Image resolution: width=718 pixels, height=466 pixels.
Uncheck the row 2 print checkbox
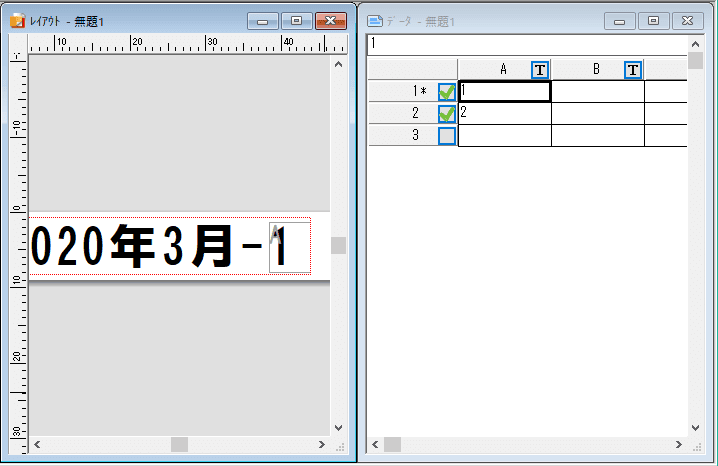[x=447, y=113]
